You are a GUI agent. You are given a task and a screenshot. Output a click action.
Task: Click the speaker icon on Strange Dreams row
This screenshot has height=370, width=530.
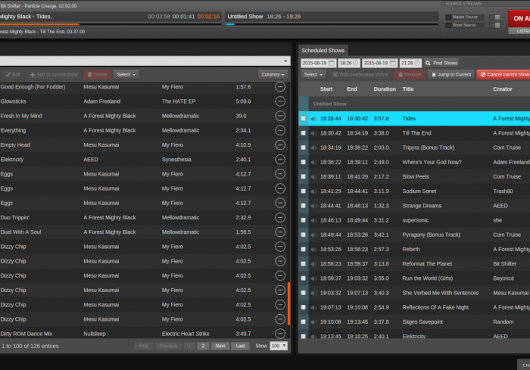tap(313, 206)
